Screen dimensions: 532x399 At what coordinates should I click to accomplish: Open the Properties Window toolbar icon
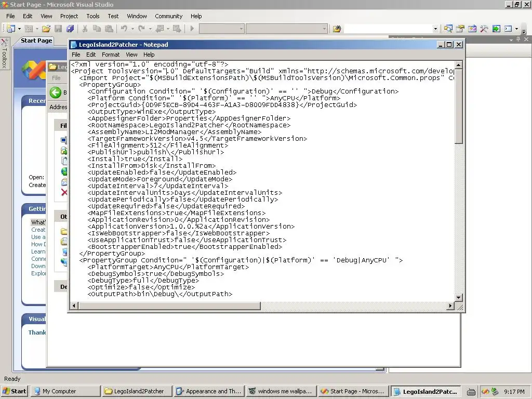[460, 29]
